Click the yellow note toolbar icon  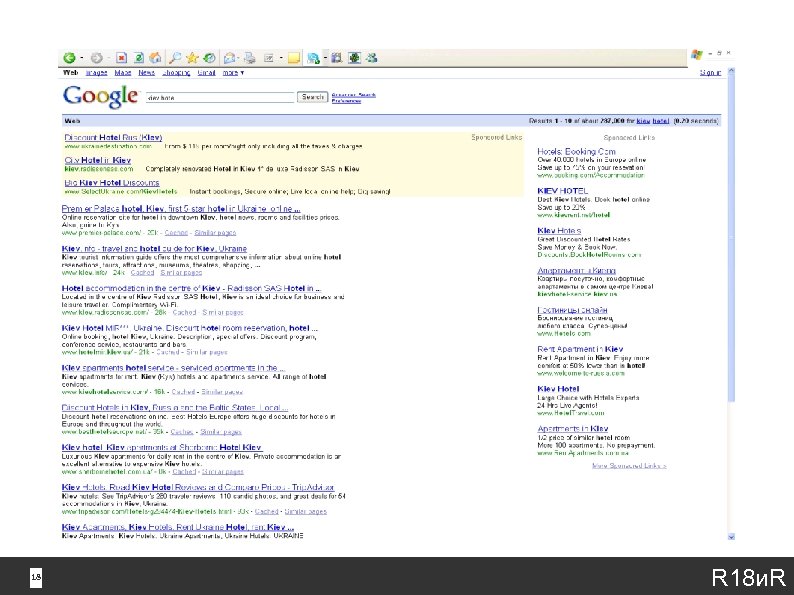[x=294, y=58]
